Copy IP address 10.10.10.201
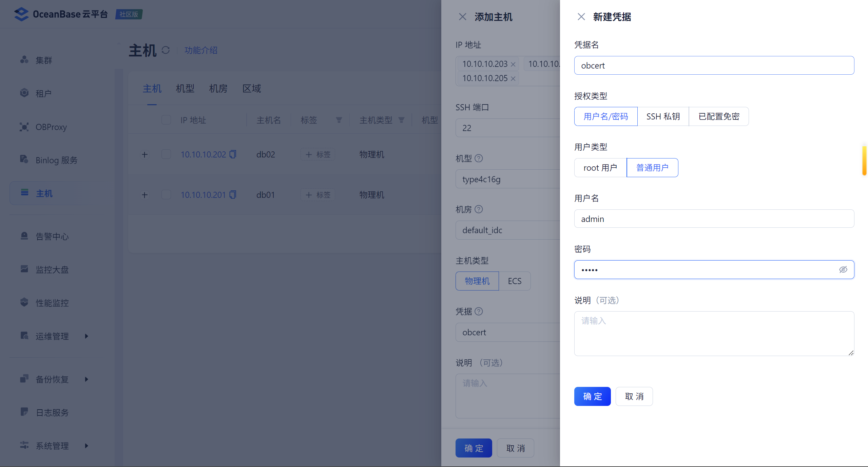The image size is (868, 467). pos(233,195)
